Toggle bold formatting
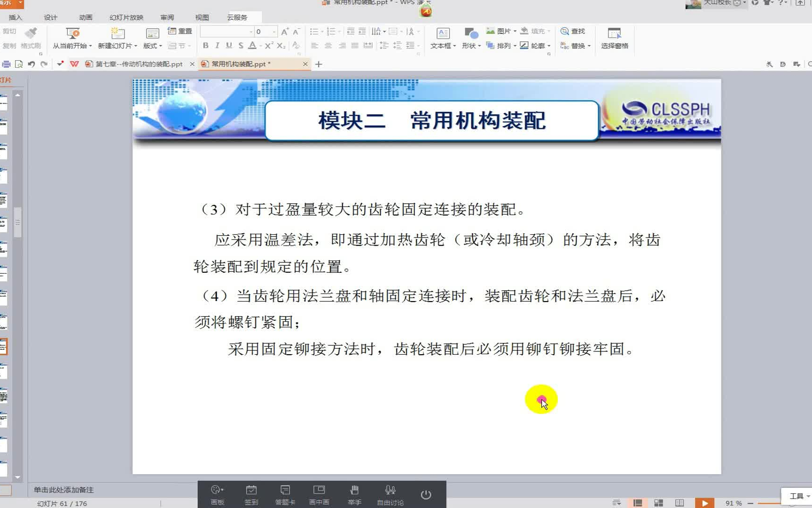 point(205,46)
